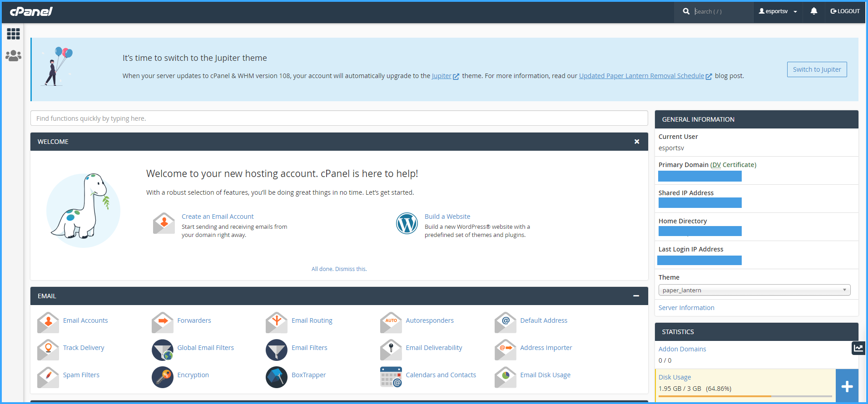Image resolution: width=868 pixels, height=404 pixels.
Task: Click the cPanel logo
Action: [x=31, y=11]
